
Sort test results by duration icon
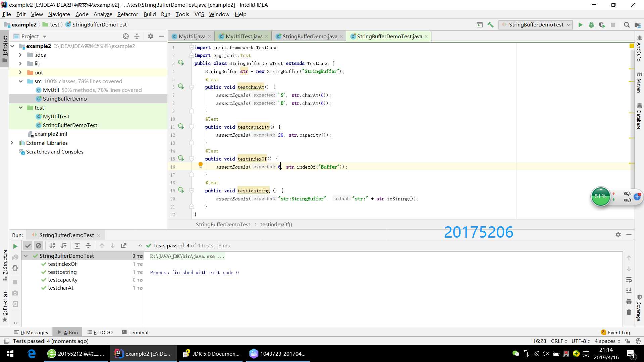[x=63, y=246]
